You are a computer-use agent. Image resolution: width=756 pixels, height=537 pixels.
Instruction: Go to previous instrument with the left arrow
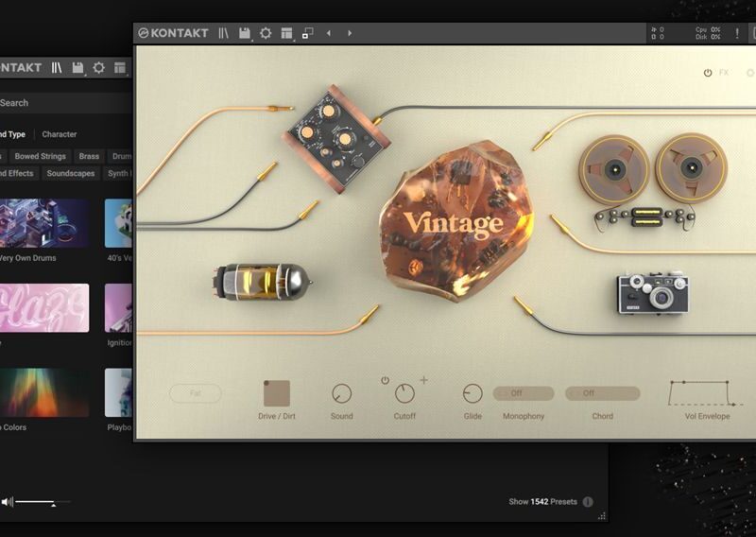tap(329, 33)
